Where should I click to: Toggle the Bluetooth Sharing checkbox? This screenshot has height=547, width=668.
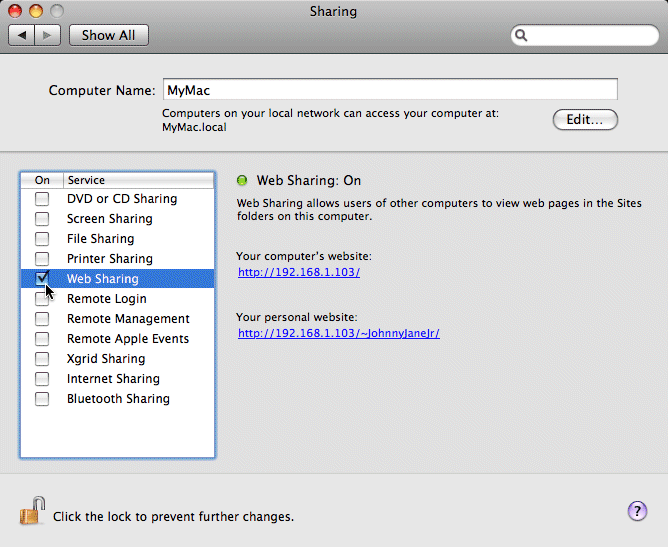[x=42, y=399]
